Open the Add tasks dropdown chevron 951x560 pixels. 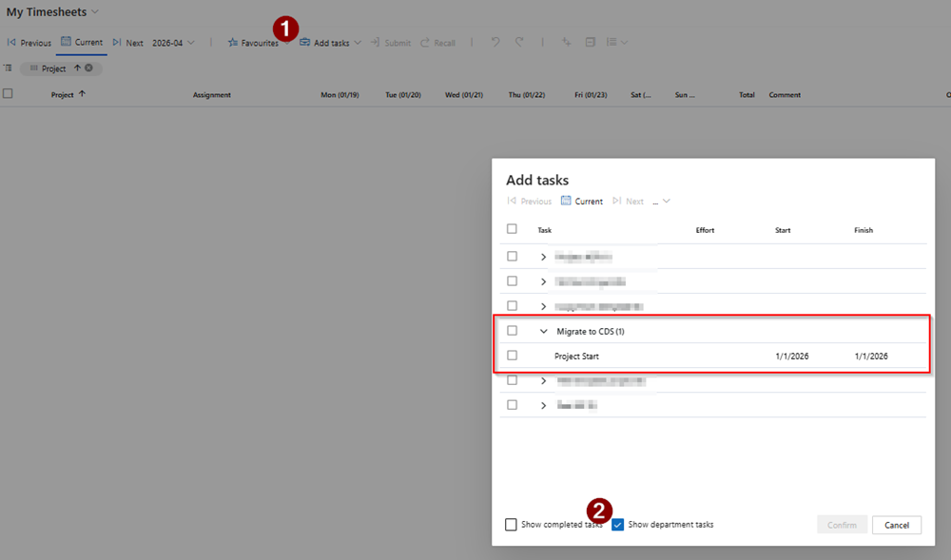pos(357,43)
